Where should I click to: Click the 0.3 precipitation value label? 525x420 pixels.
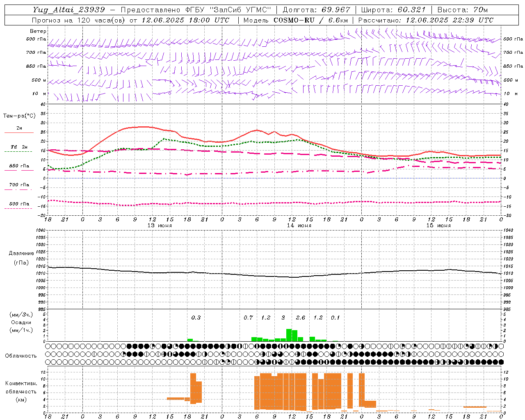[196, 317]
